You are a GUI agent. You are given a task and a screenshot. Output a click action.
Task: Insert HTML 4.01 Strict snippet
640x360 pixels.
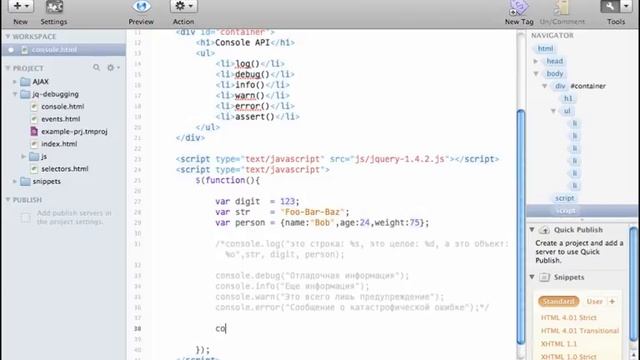[x=569, y=318]
